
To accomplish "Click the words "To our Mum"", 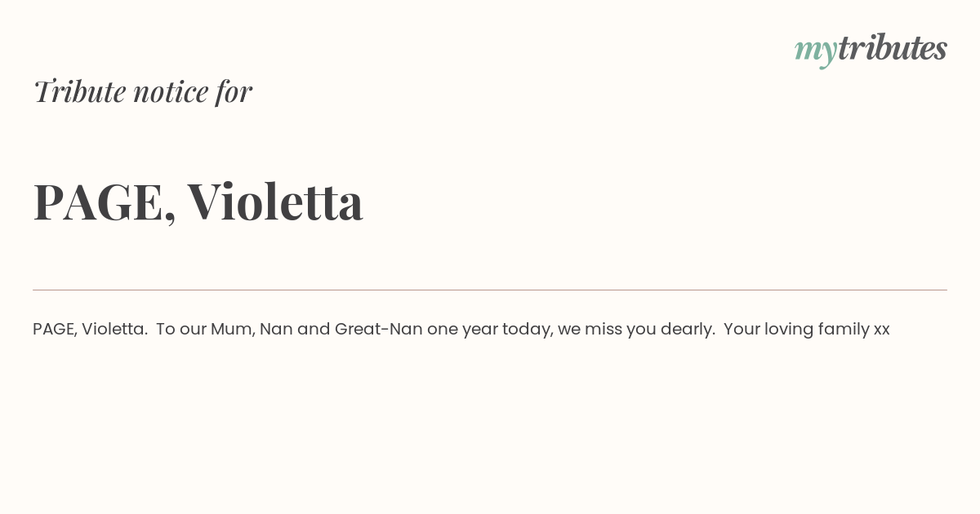I will tap(204, 329).
